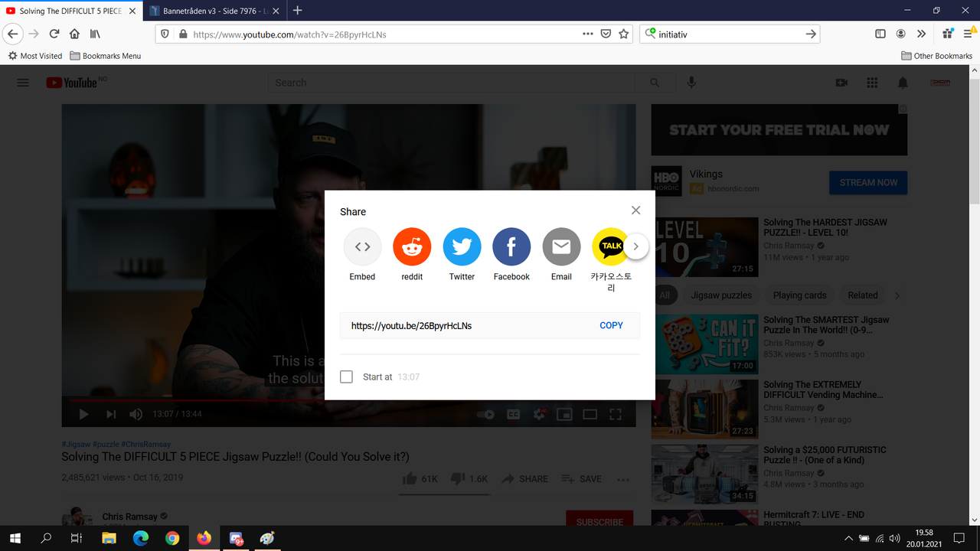Image resolution: width=980 pixels, height=551 pixels.
Task: Enable the Start at checkbox
Action: tap(347, 377)
